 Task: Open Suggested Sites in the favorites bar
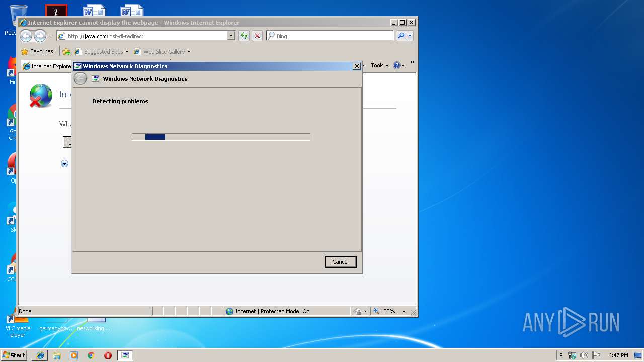pos(100,52)
